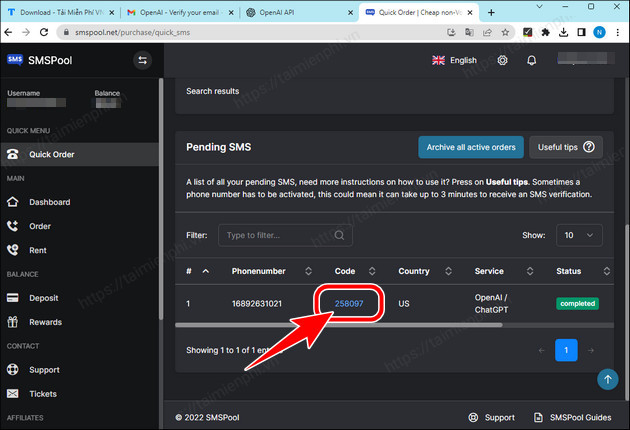The image size is (630, 430).
Task: Open notifications bell icon
Action: point(532,60)
